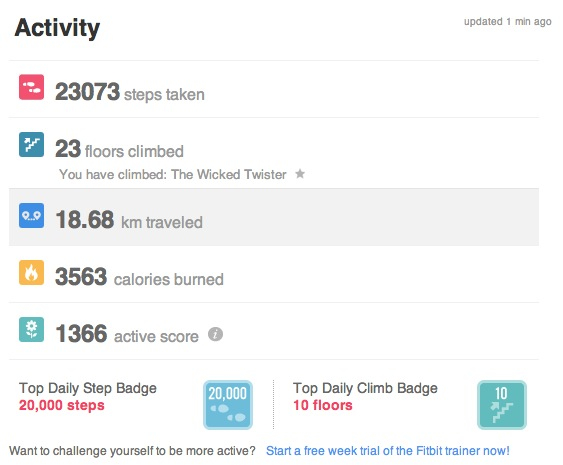Click the 23073 steps taken row
Screen dimensions: 563x465
(274, 89)
